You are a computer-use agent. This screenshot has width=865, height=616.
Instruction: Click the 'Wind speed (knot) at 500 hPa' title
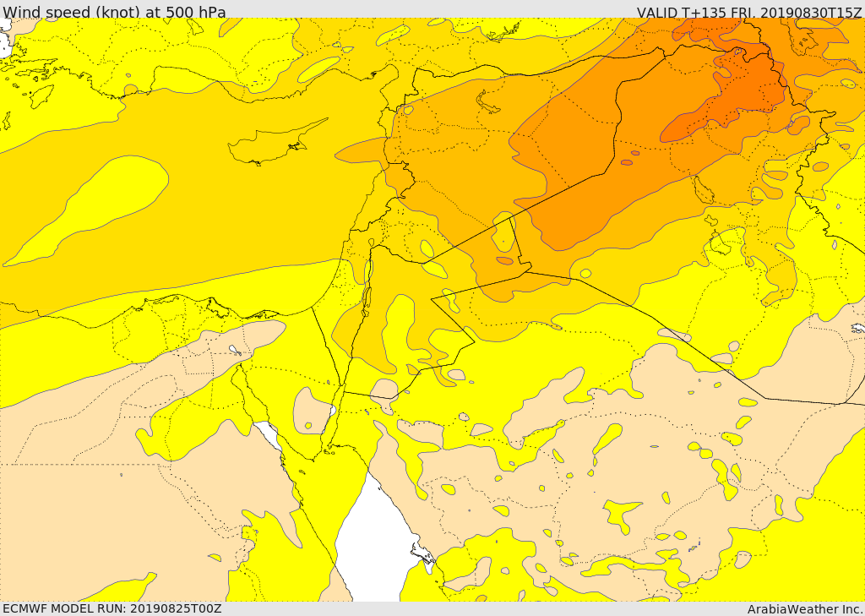pos(114,12)
